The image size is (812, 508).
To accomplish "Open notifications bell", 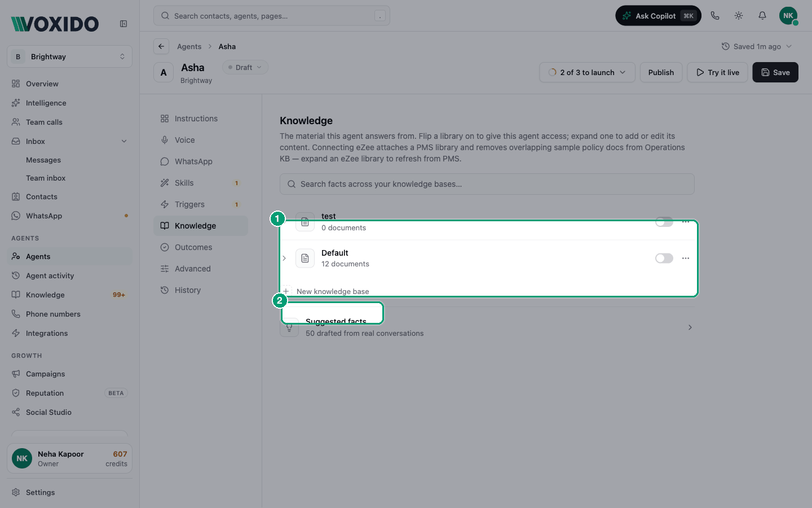I will (x=762, y=16).
